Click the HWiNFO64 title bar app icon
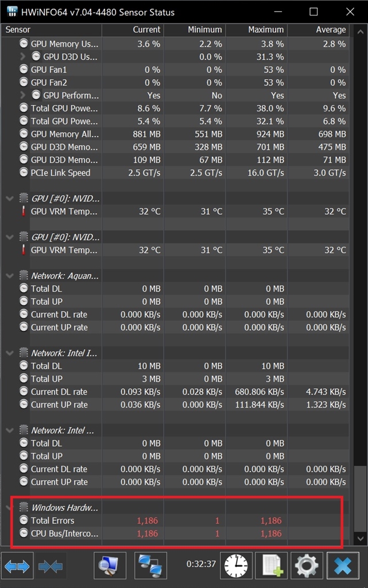This screenshot has height=588, width=368. pos(13,12)
